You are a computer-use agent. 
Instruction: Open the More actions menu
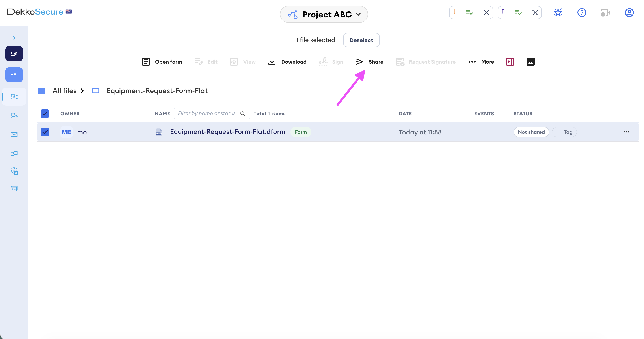[x=481, y=62]
